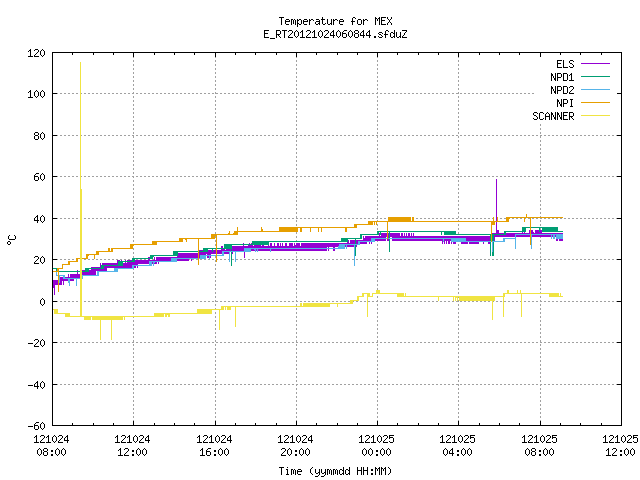Image resolution: width=640 pixels, height=480 pixels.
Task: Click the y-axis label 100
Action: coord(36,94)
